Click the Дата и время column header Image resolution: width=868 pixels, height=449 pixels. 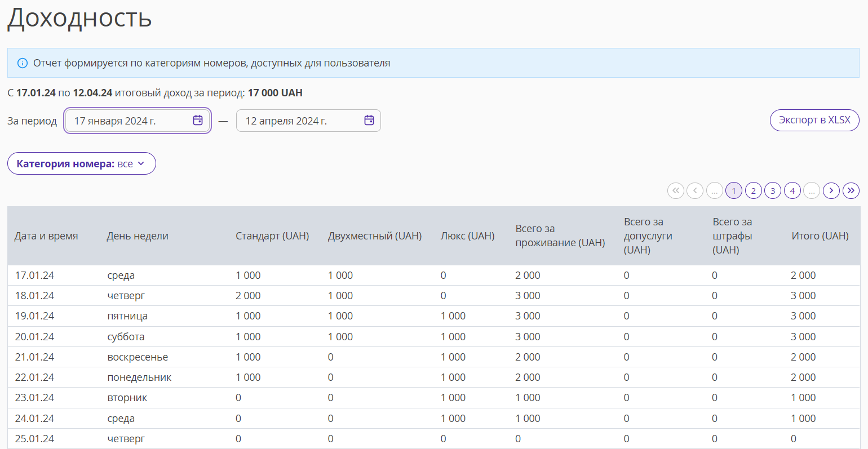46,236
